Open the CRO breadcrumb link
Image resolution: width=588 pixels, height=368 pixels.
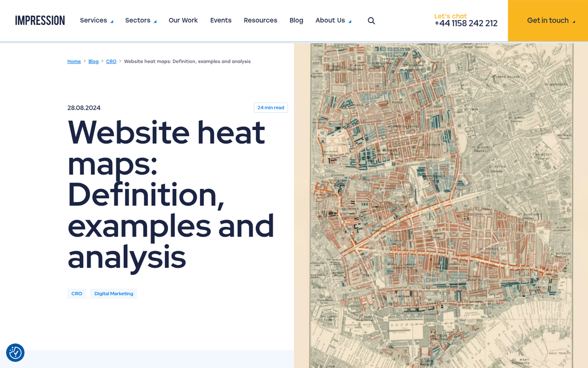point(111,61)
